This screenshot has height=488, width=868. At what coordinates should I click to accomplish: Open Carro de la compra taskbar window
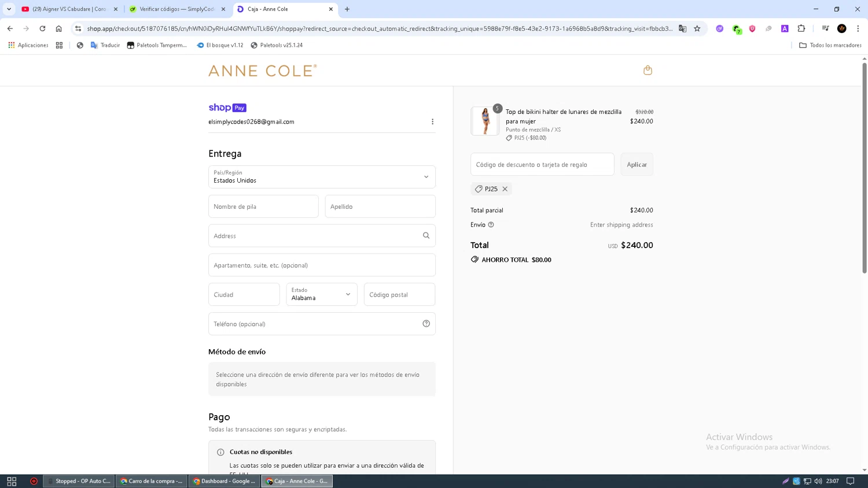152,481
